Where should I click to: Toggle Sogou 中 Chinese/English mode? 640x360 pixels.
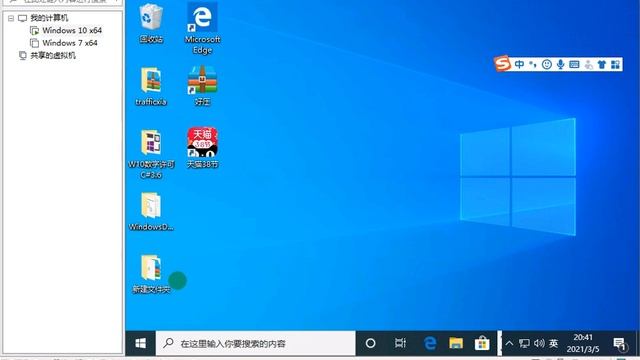(519, 64)
